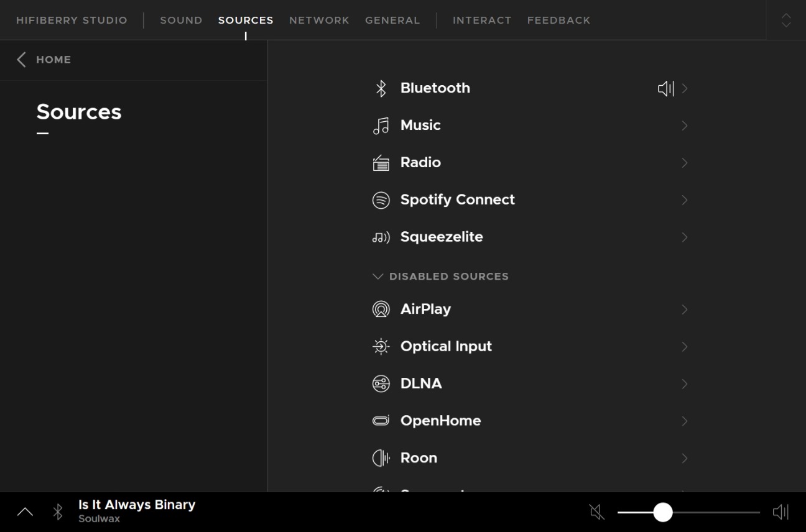Image resolution: width=806 pixels, height=532 pixels.
Task: Mute audio with the crossed speaker icon
Action: [x=596, y=512]
